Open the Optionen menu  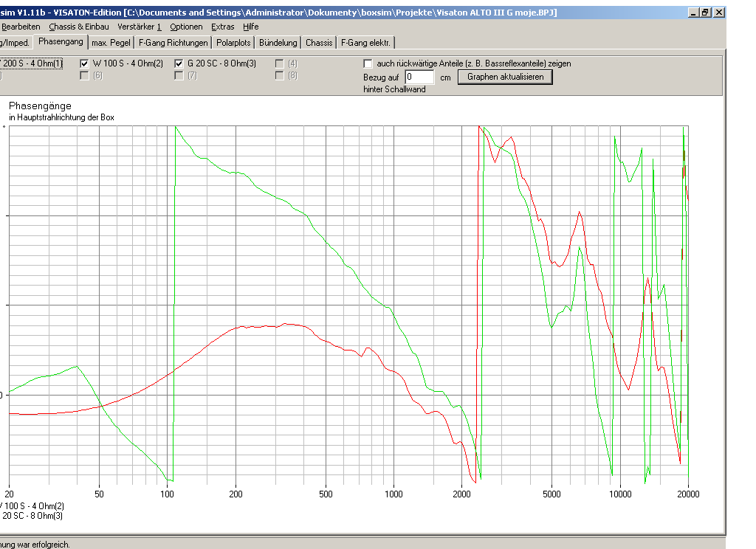click(x=186, y=27)
